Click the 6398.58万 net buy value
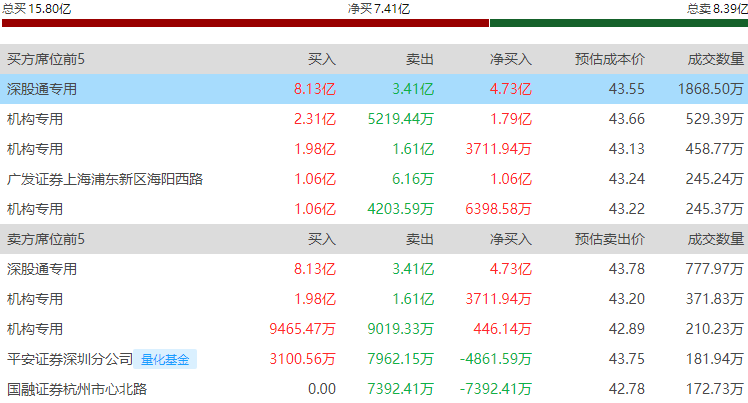 499,209
